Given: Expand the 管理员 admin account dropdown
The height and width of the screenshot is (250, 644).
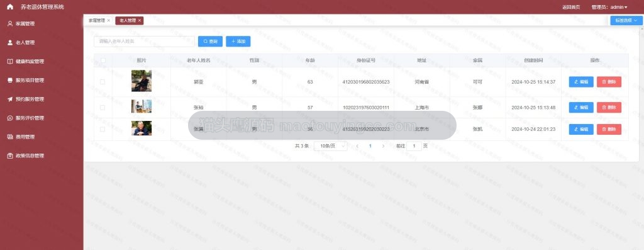Looking at the screenshot, I should coord(609,7).
